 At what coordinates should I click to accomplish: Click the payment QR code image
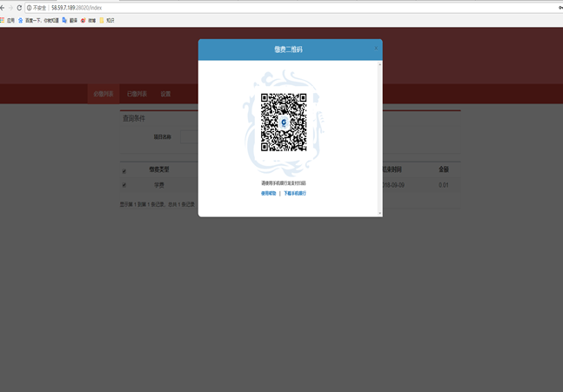point(284,123)
